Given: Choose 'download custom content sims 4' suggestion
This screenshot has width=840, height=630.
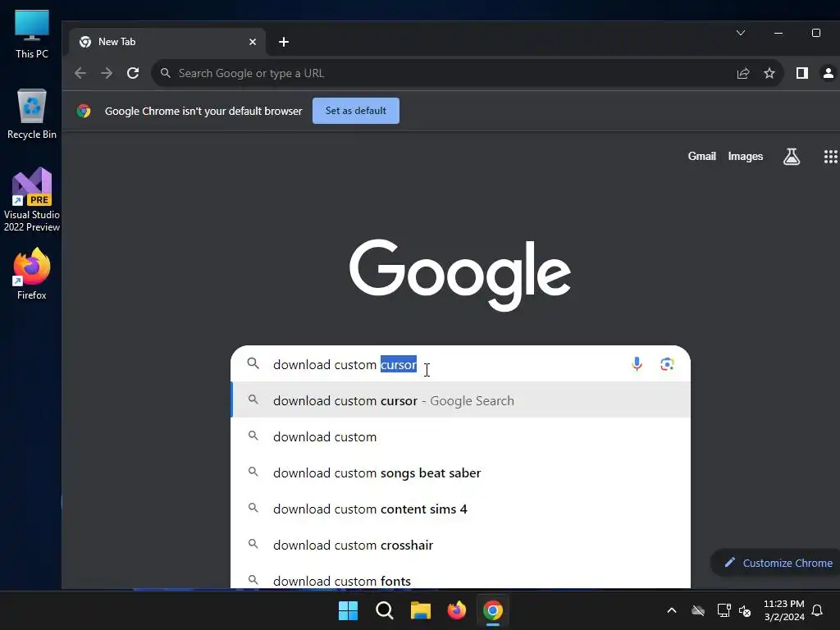Looking at the screenshot, I should 461,509.
